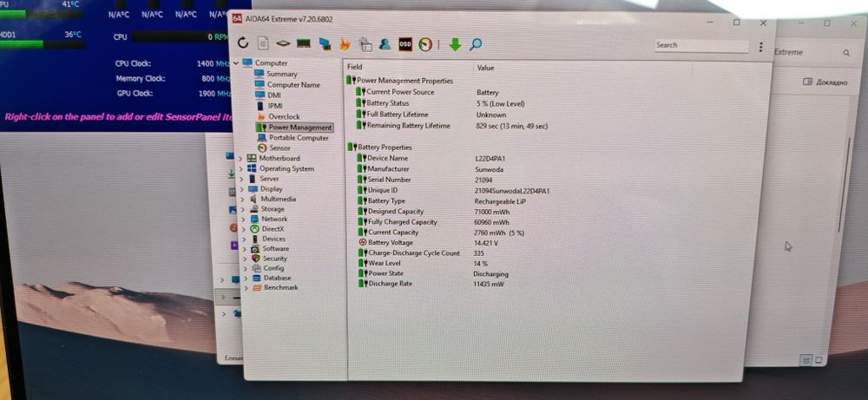
Task: Open the green memory module benchmark icon
Action: pyautogui.click(x=303, y=43)
